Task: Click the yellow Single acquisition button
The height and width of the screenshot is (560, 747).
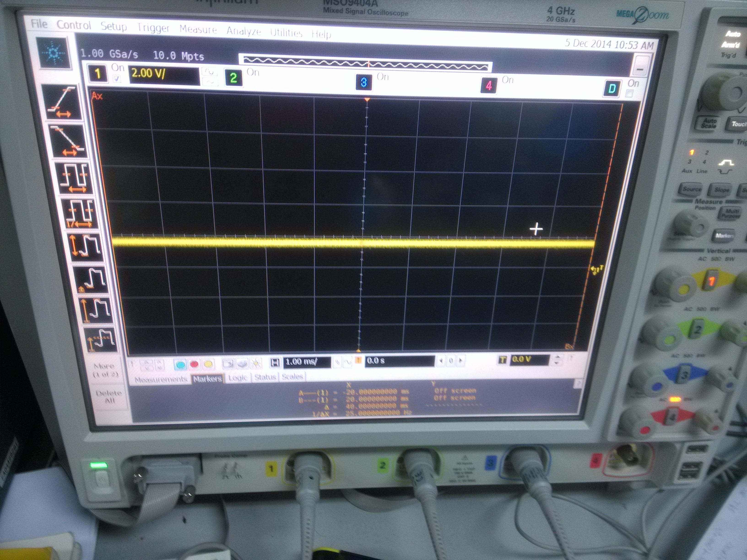Action: click(x=208, y=364)
